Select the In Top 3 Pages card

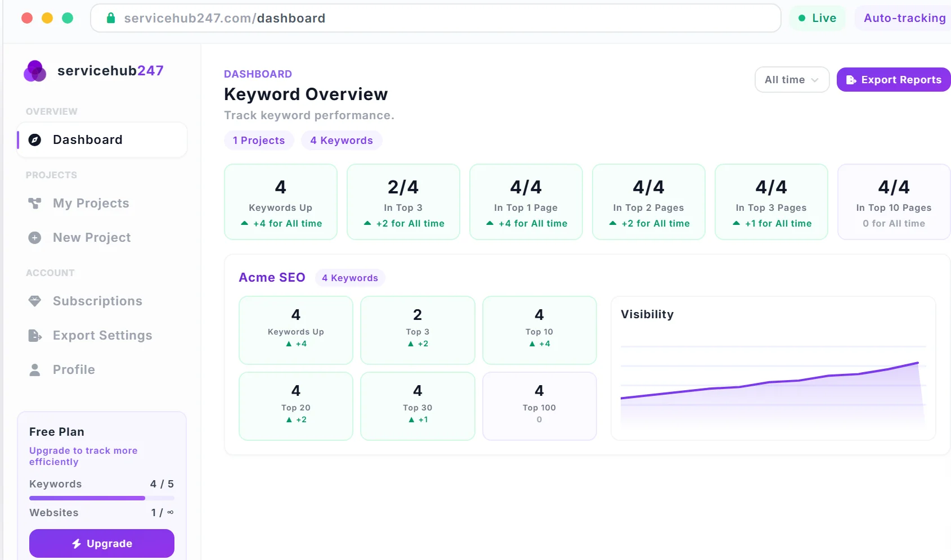click(x=771, y=202)
